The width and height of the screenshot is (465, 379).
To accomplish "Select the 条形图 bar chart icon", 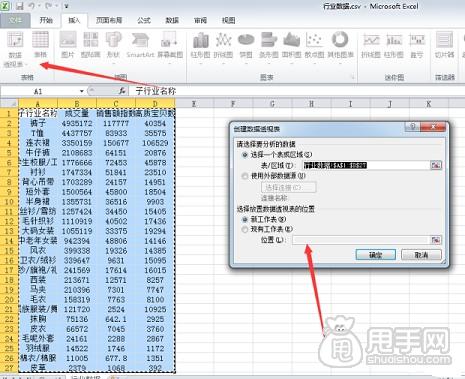I will tap(269, 45).
